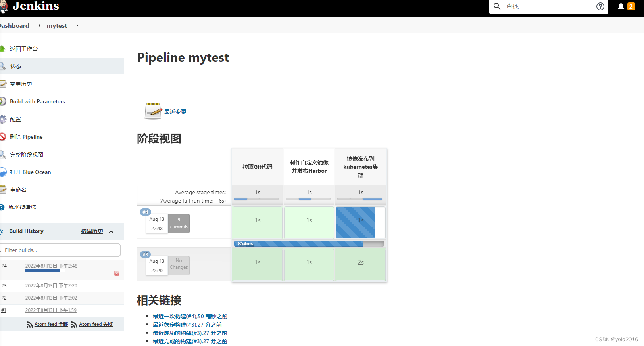644x346 pixels.
Task: Expand the mytest breadcrumb arrow
Action: tap(77, 25)
